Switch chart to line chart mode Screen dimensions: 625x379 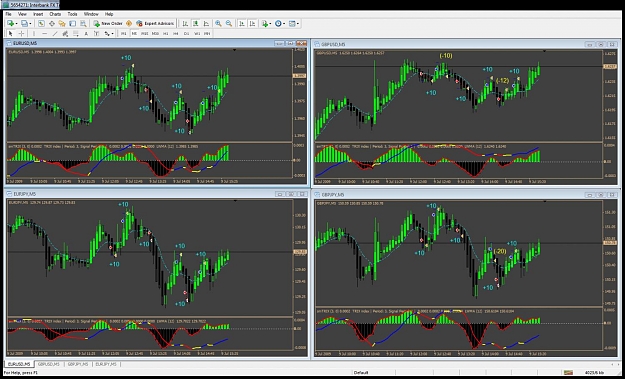(x=206, y=24)
